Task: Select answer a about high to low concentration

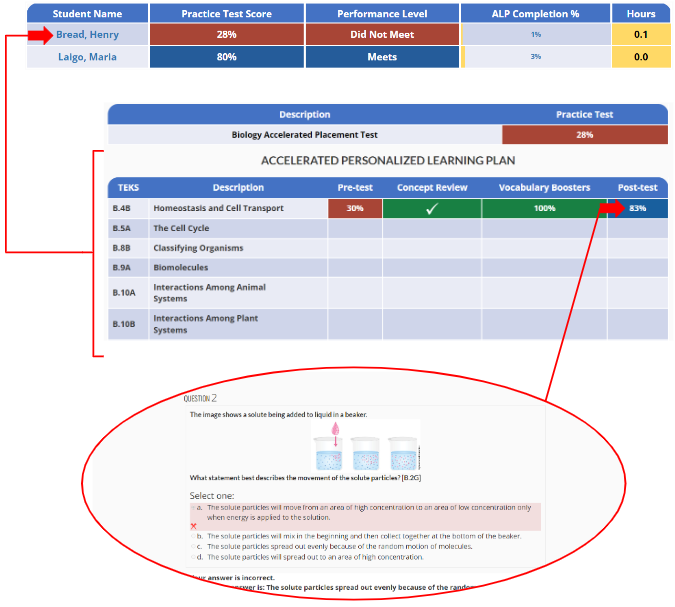Action: (x=195, y=508)
